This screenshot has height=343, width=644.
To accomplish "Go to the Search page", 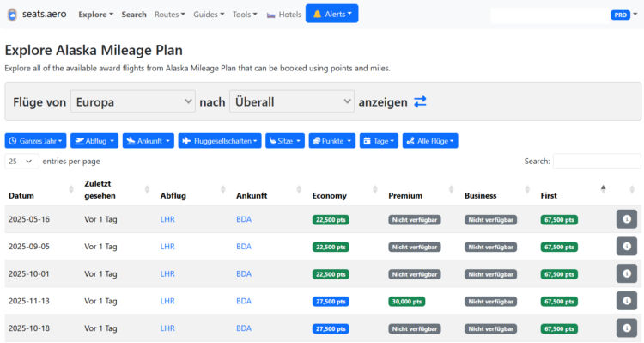I will point(134,15).
